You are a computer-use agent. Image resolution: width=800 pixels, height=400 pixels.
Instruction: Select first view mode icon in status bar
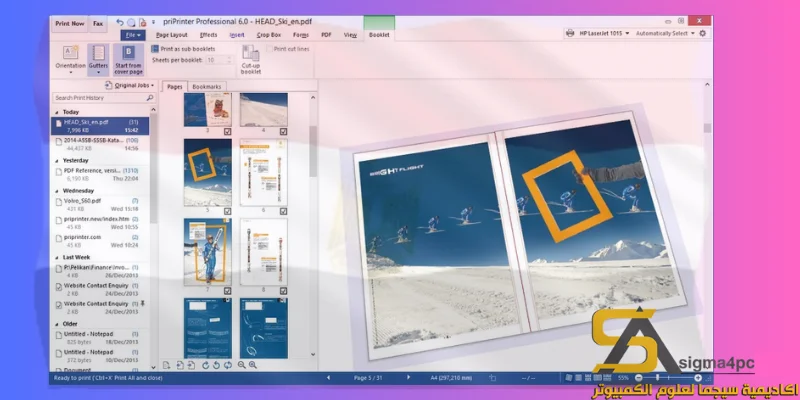[x=569, y=378]
